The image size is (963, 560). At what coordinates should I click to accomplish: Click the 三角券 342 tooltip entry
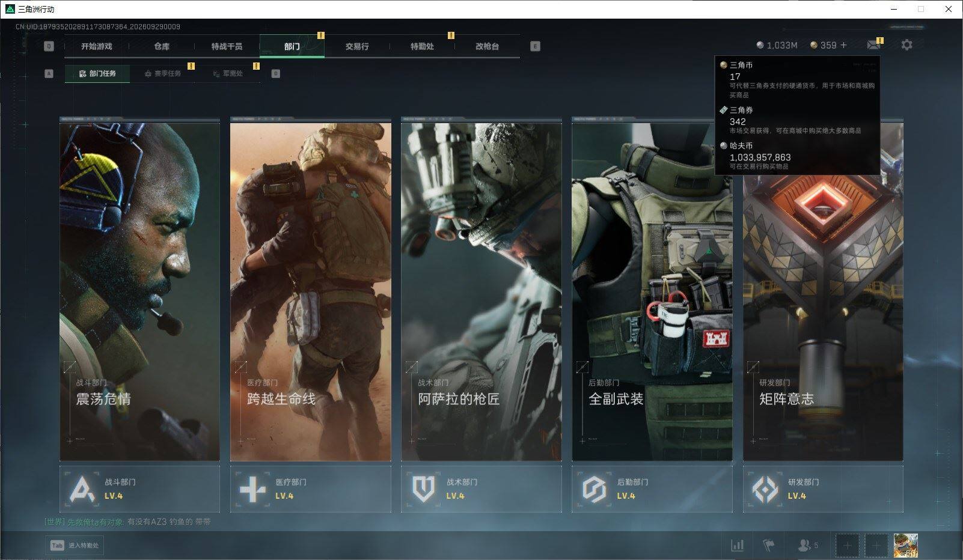[x=797, y=121]
